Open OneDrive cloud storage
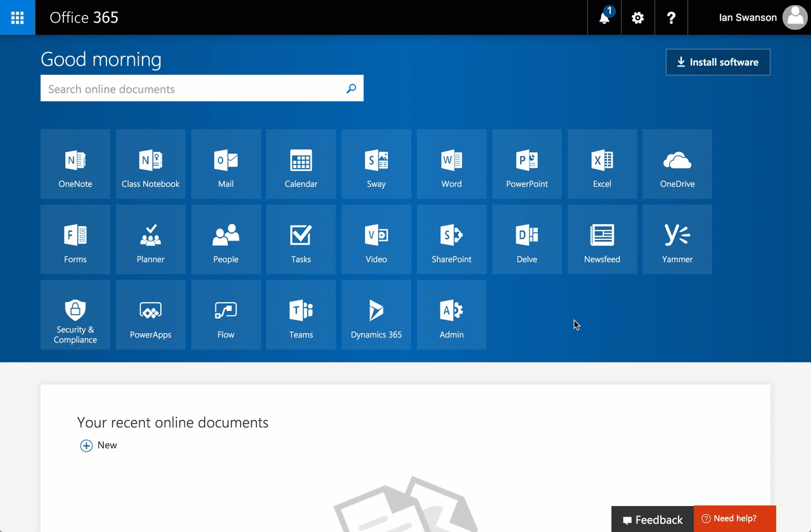 tap(677, 164)
